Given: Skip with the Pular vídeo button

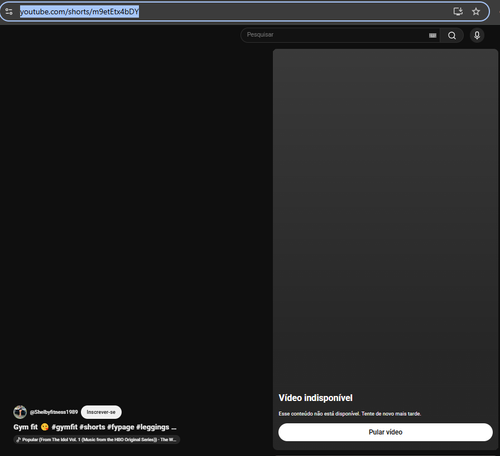Looking at the screenshot, I should pos(385,432).
